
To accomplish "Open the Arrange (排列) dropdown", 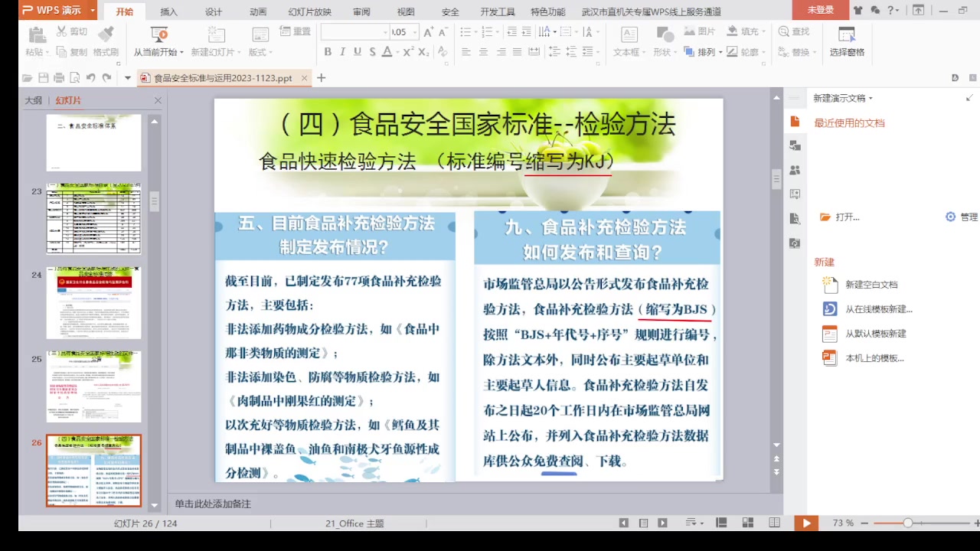I will (703, 52).
